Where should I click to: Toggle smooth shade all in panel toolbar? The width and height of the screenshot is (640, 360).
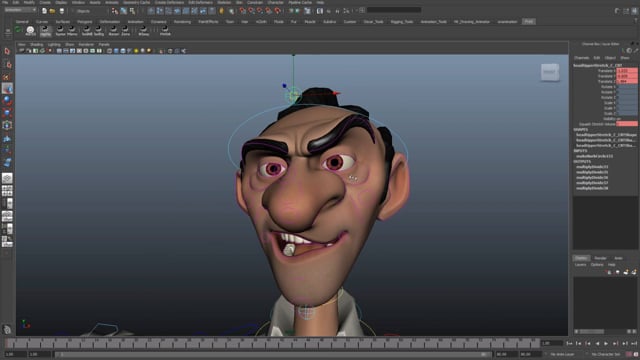point(116,51)
